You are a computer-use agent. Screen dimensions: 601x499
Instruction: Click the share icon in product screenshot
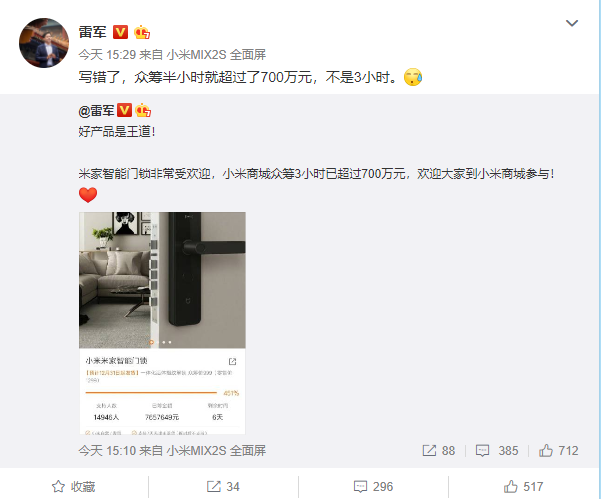232,361
